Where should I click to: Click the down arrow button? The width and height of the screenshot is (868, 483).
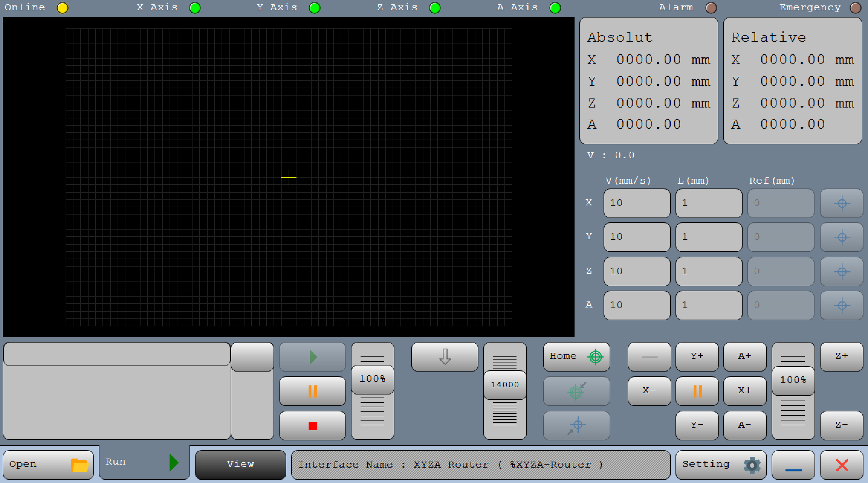click(x=445, y=357)
